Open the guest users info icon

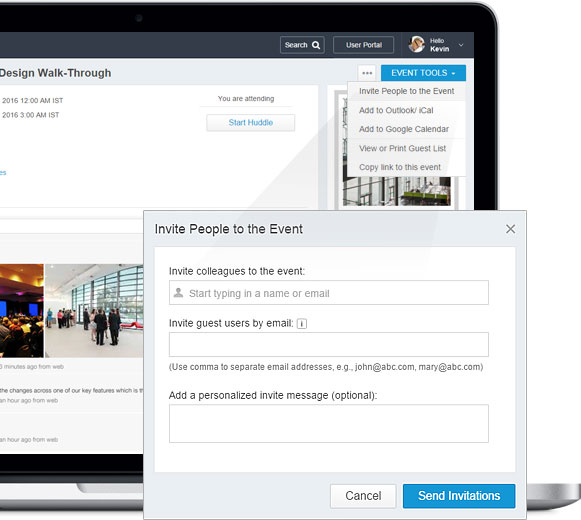(x=302, y=324)
